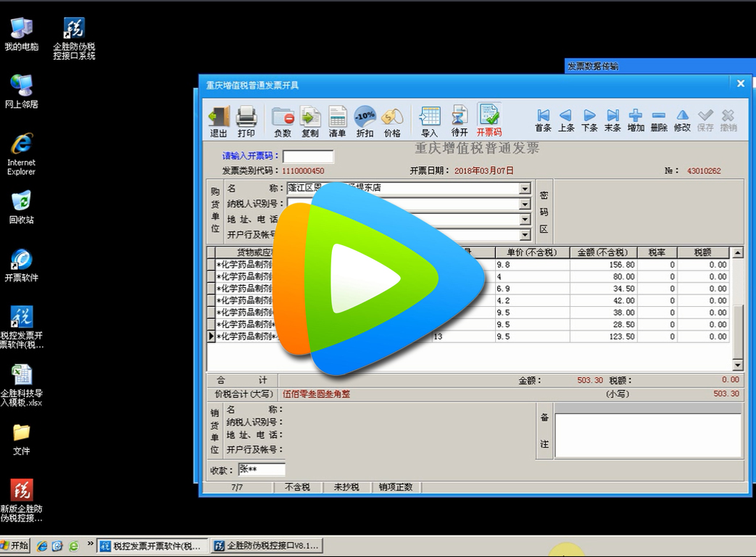Click the 开票码 invoice code icon
This screenshot has width=756, height=557.
click(489, 120)
